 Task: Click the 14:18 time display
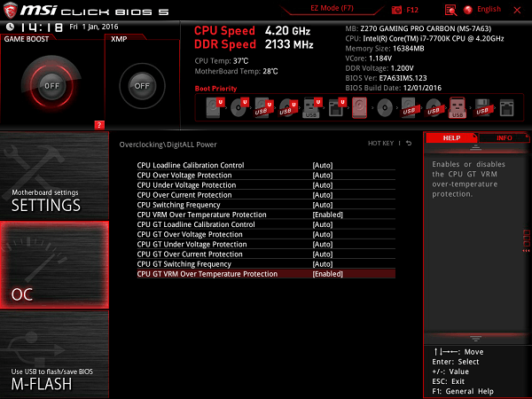pyautogui.click(x=42, y=27)
